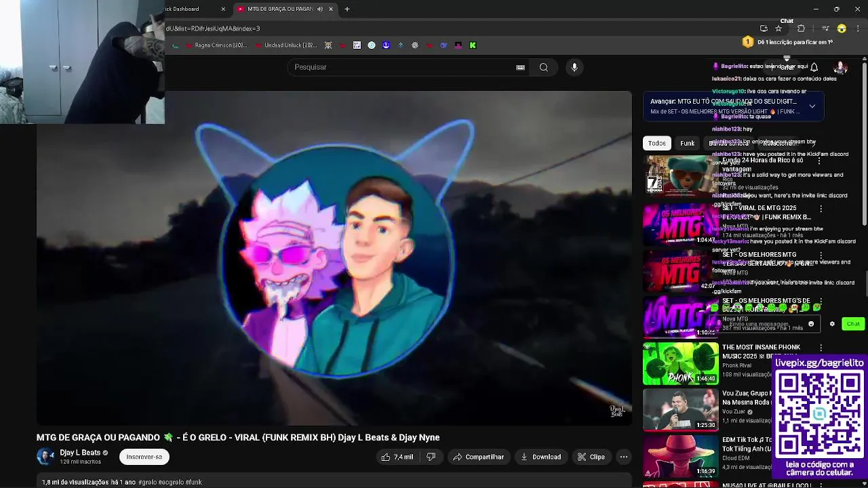Run the search using the magnifier icon
868x488 pixels.
point(544,67)
